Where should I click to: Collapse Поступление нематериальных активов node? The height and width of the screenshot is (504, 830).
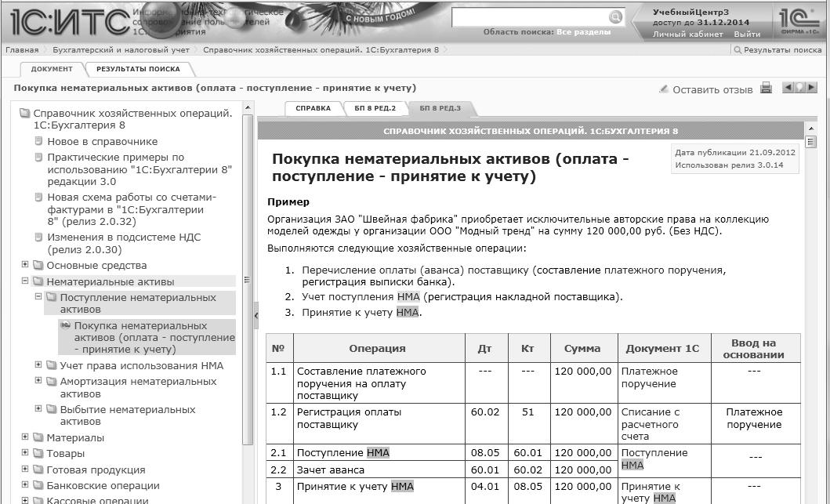pos(38,297)
